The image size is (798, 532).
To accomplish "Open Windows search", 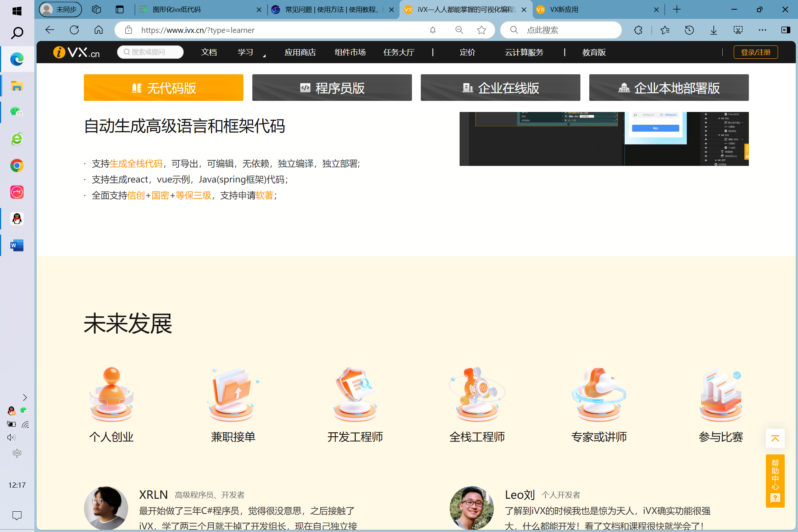I will click(x=17, y=33).
